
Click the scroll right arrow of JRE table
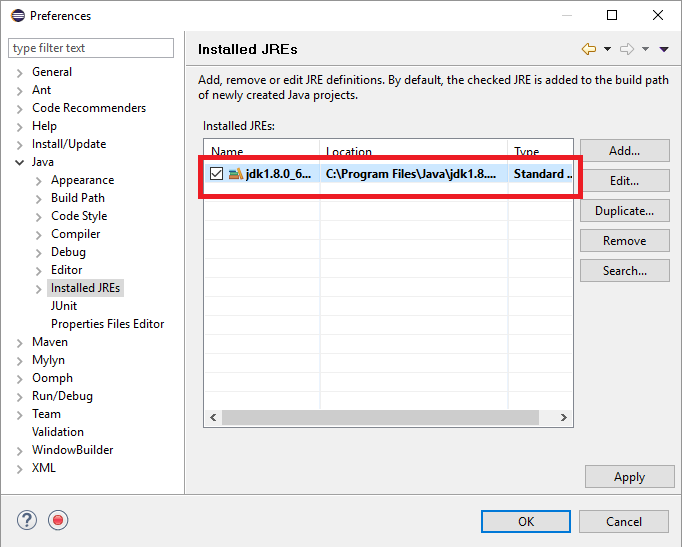click(x=564, y=417)
